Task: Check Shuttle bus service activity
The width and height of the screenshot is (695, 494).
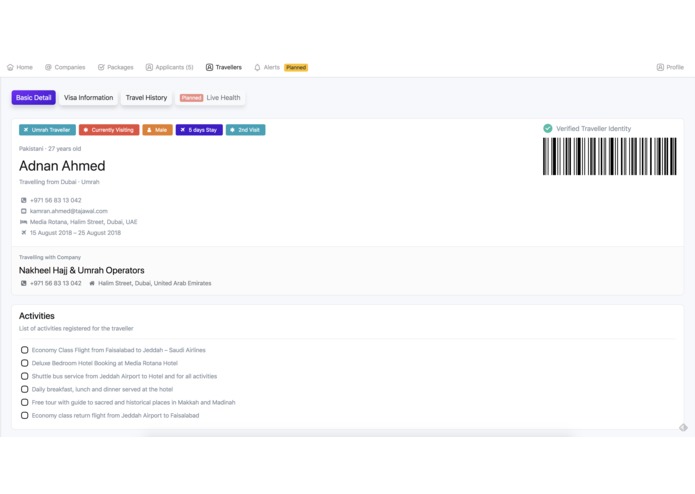Action: point(24,376)
